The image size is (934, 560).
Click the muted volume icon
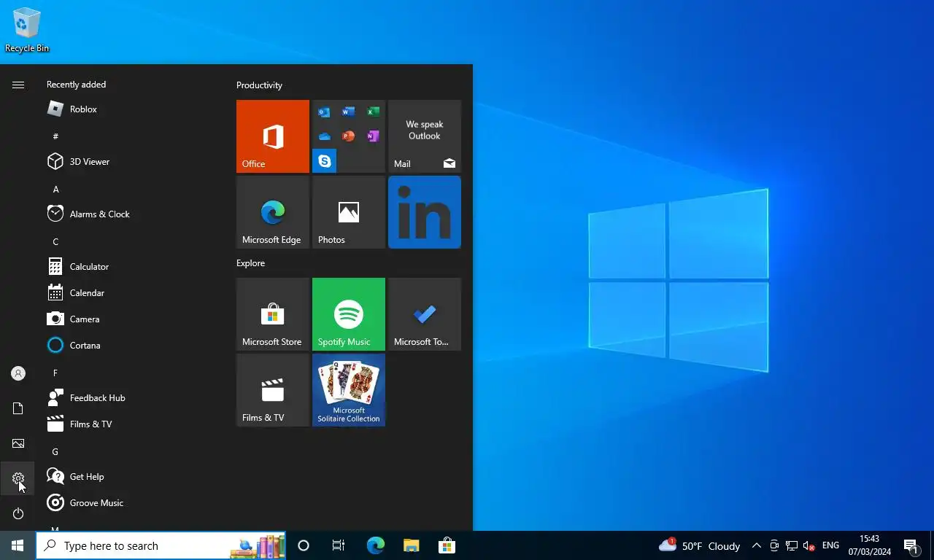pos(808,545)
